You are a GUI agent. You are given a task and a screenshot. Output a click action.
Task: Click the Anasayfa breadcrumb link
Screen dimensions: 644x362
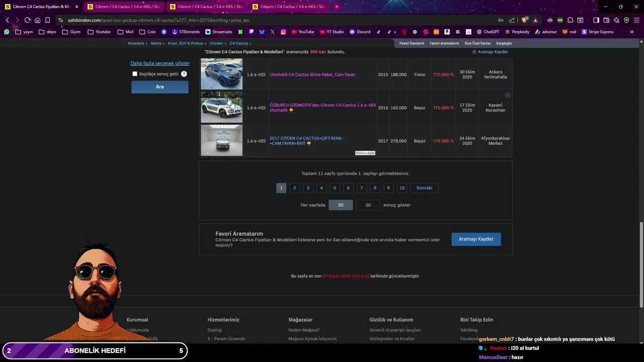pos(136,43)
